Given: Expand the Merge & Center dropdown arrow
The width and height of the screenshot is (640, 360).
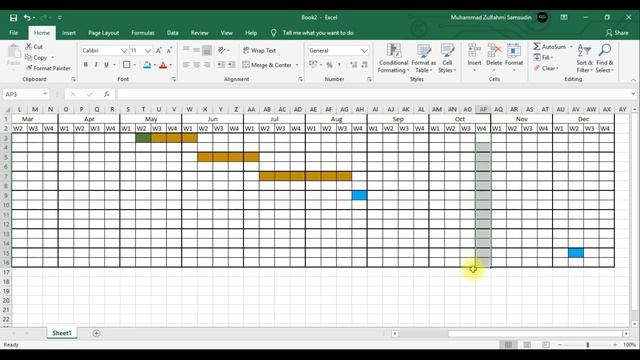Looking at the screenshot, I should (297, 64).
